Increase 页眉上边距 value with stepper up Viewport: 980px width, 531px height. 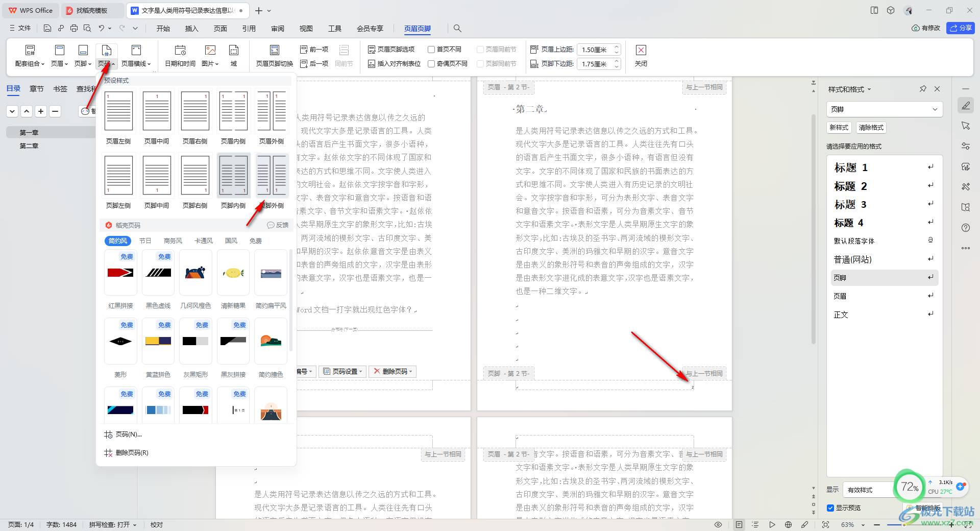click(x=617, y=47)
